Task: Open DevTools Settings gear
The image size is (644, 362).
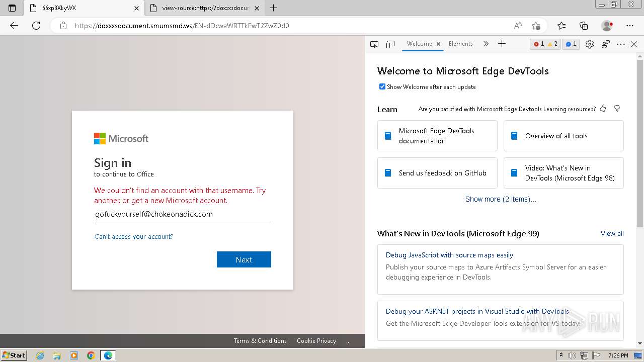Action: (x=590, y=44)
